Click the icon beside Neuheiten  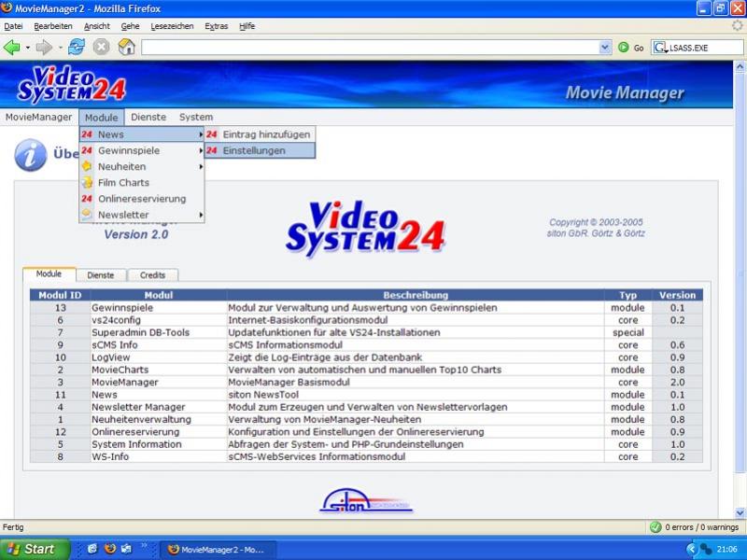point(87,166)
